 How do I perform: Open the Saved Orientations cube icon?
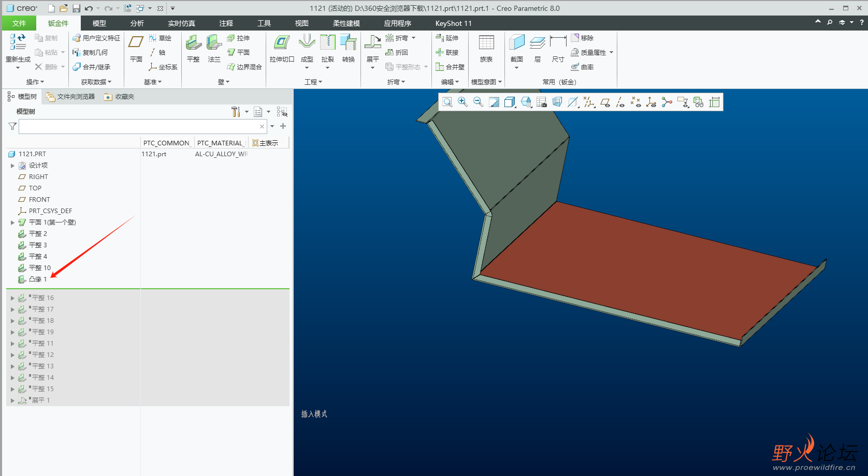coord(526,102)
